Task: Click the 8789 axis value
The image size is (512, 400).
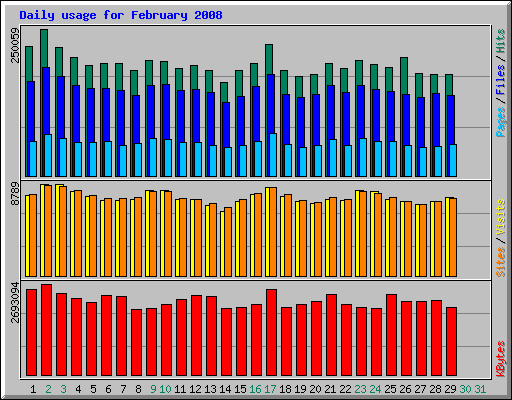Action: coord(15,193)
